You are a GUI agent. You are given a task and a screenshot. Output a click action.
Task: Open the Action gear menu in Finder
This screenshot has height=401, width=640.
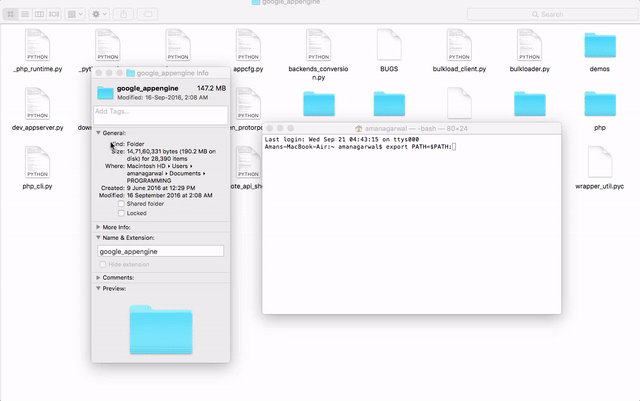(99, 14)
